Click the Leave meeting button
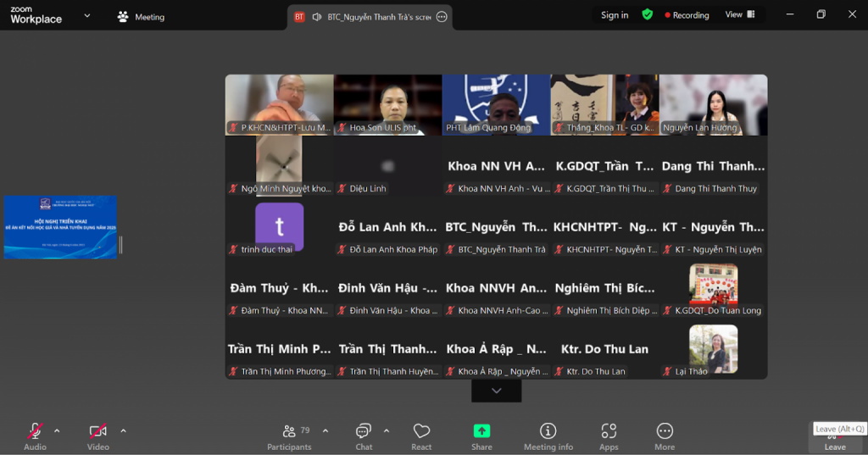Viewport: 868px width, 455px height. [x=835, y=439]
